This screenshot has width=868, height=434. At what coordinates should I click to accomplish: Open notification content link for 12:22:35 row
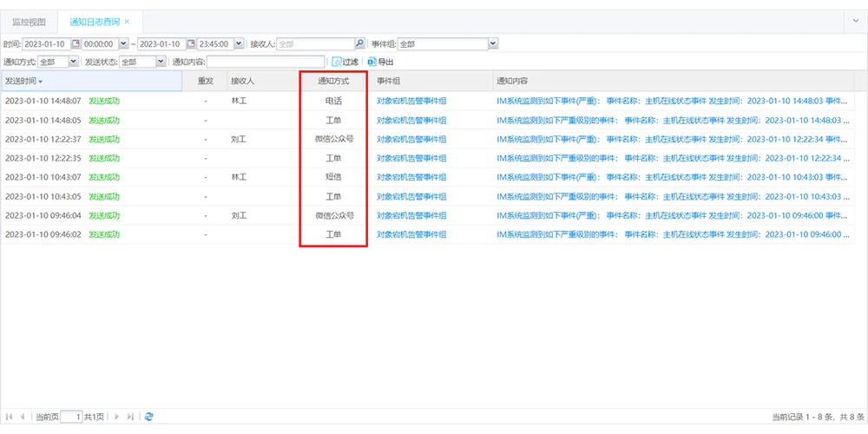(x=674, y=158)
